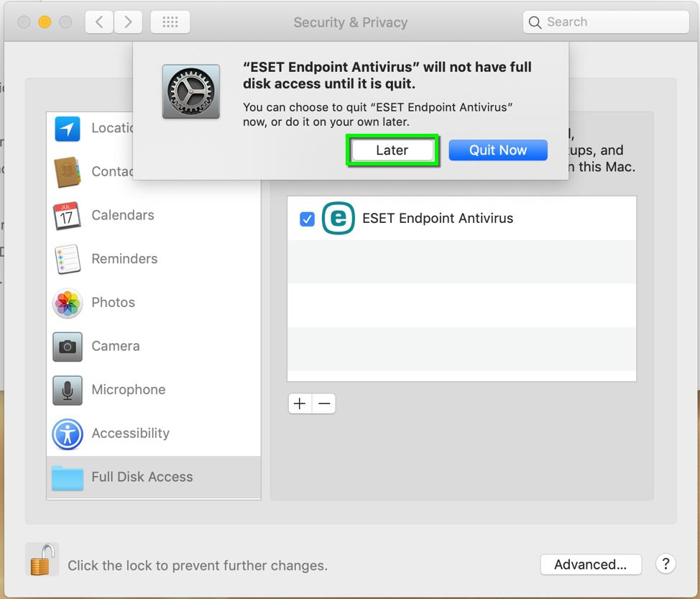The height and width of the screenshot is (599, 700).
Task: Open the help question mark button
Action: tap(666, 564)
